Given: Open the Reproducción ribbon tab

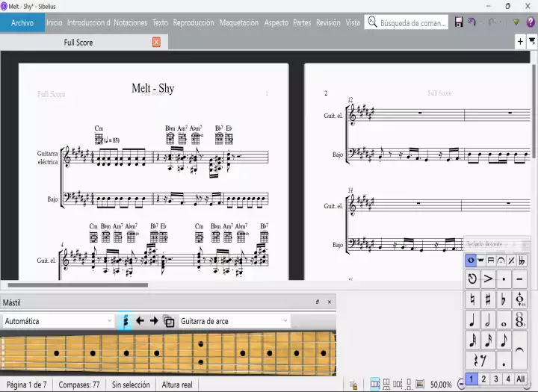Looking at the screenshot, I should pos(194,22).
